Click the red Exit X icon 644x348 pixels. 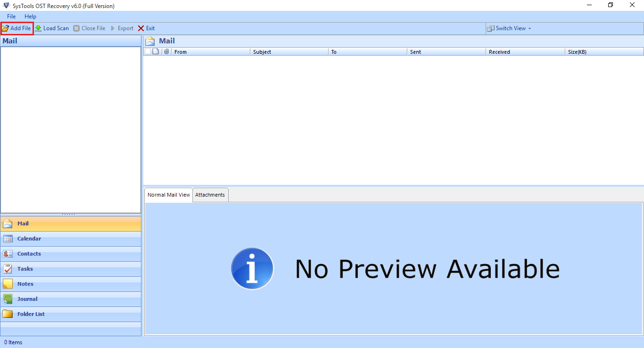coord(141,28)
